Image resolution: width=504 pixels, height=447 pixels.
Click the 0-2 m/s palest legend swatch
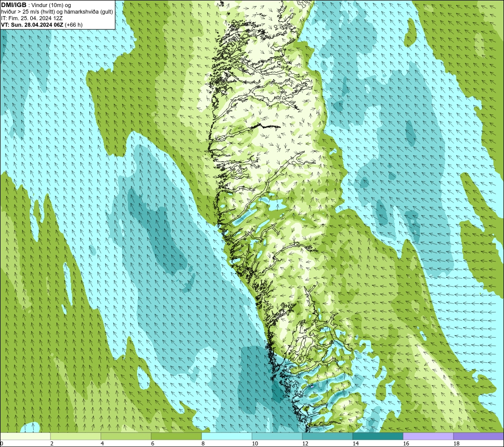coord(25,436)
